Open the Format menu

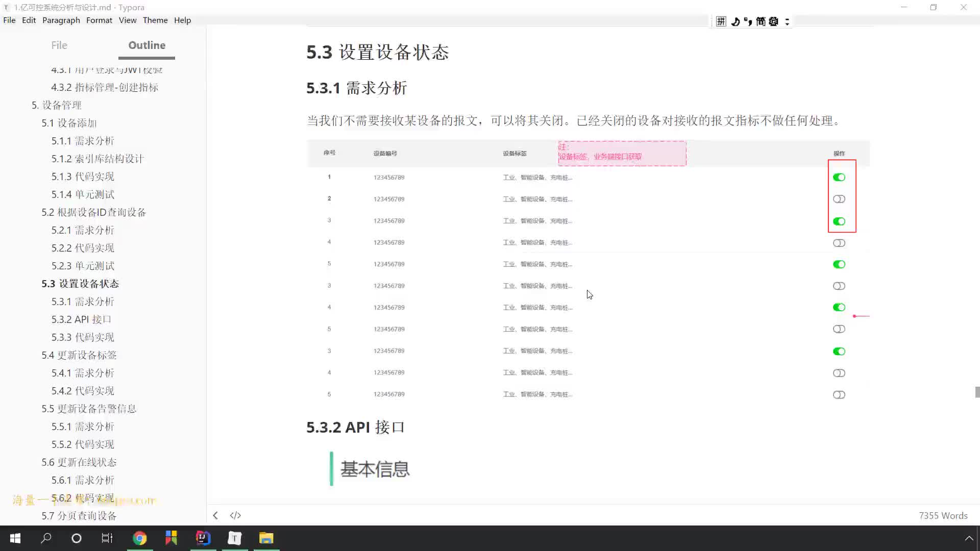(x=99, y=20)
